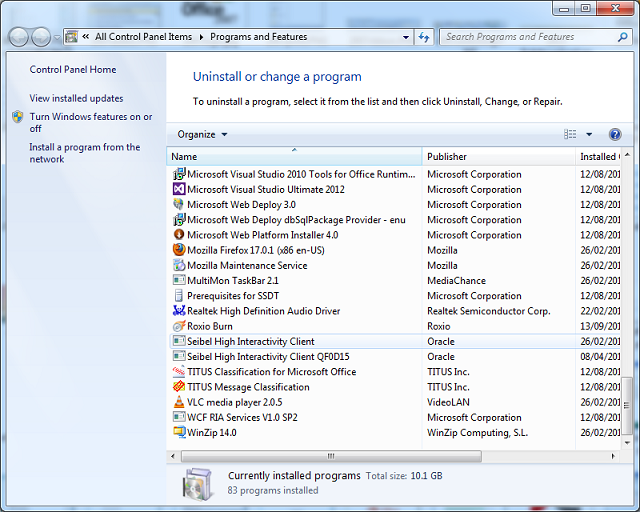This screenshot has height=512, width=640.
Task: Click the Control Panel icon in address bar
Action: tap(71, 37)
